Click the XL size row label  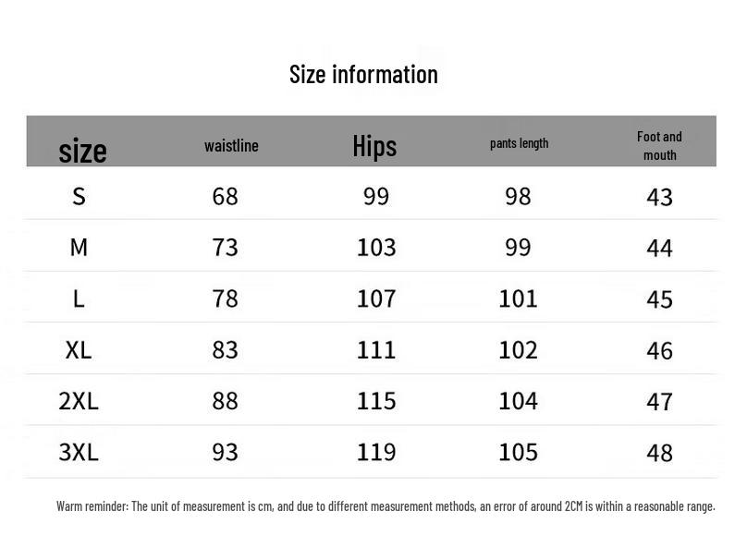pos(79,350)
